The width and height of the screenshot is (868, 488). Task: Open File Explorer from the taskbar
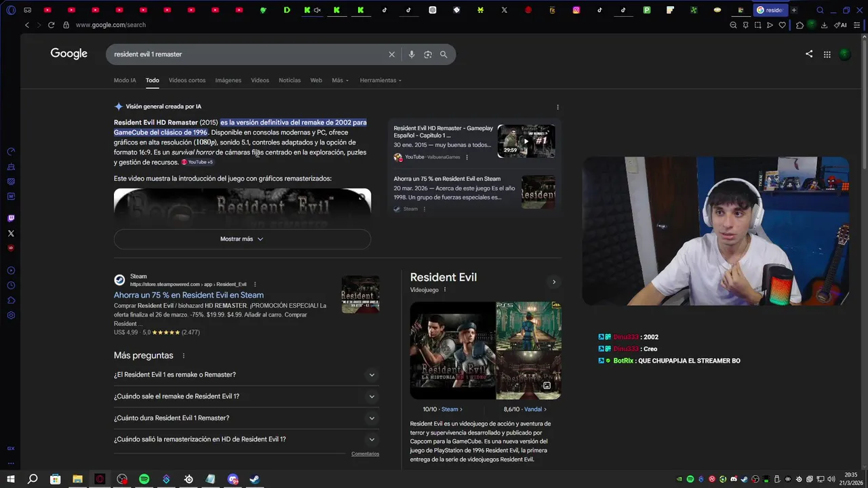pyautogui.click(x=77, y=479)
